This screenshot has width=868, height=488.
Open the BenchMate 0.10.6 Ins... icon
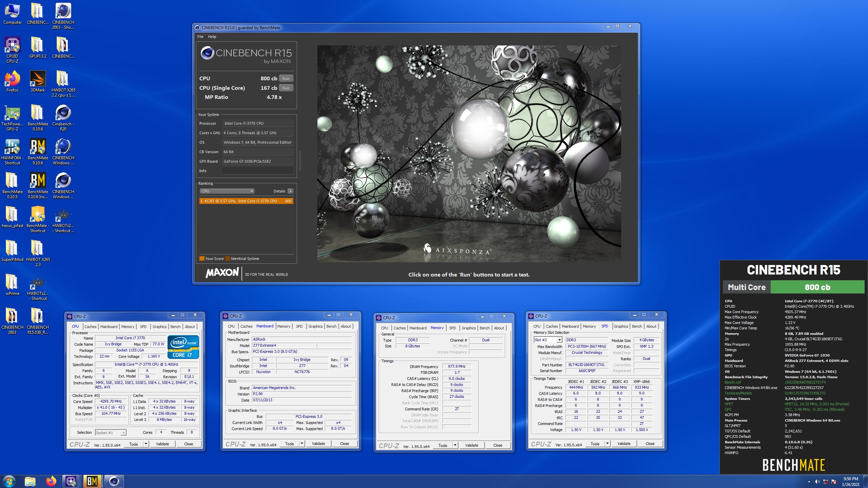coord(38,185)
